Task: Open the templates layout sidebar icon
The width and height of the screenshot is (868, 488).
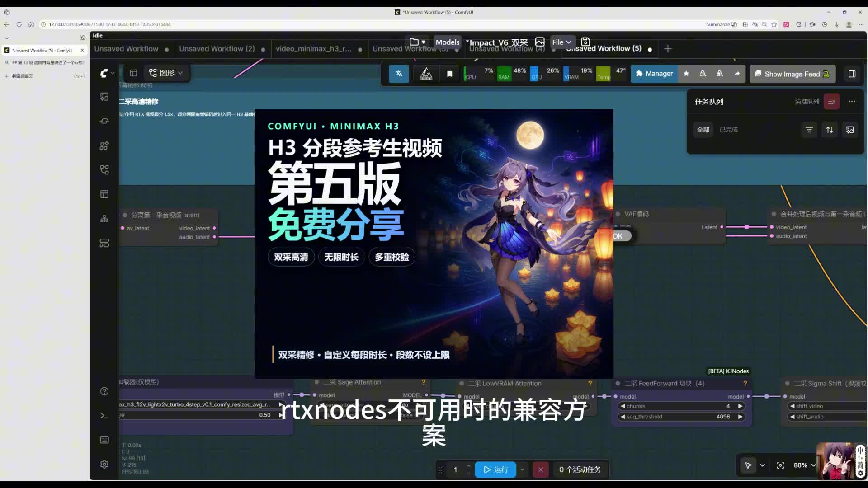Action: [104, 194]
